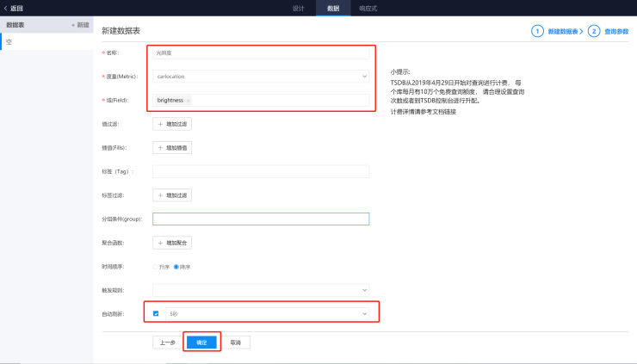Switch to the 数据 tab
This screenshot has width=637, height=364.
pos(333,8)
